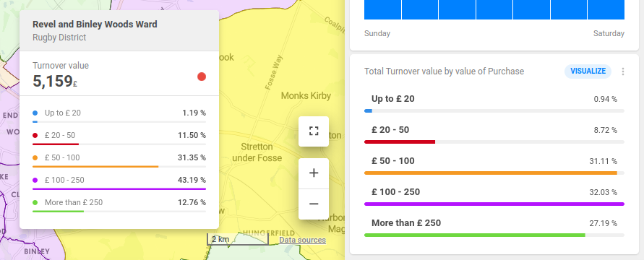Select the orange £ 50 - 100 dot
The width and height of the screenshot is (644, 260).
pos(35,157)
